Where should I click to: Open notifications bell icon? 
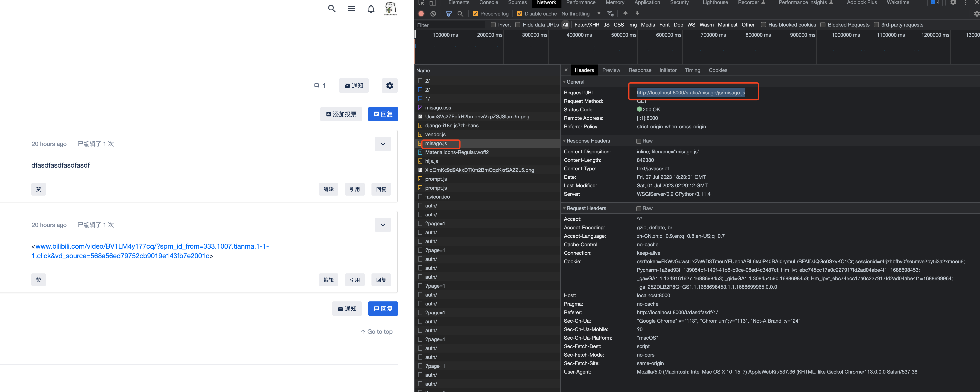[x=371, y=8]
